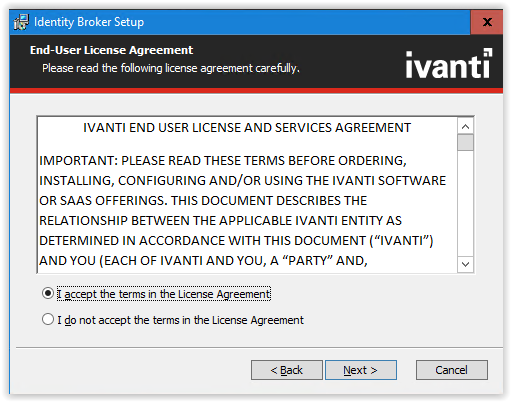Go back with the Back button
This screenshot has width=511, height=402.
(x=287, y=370)
